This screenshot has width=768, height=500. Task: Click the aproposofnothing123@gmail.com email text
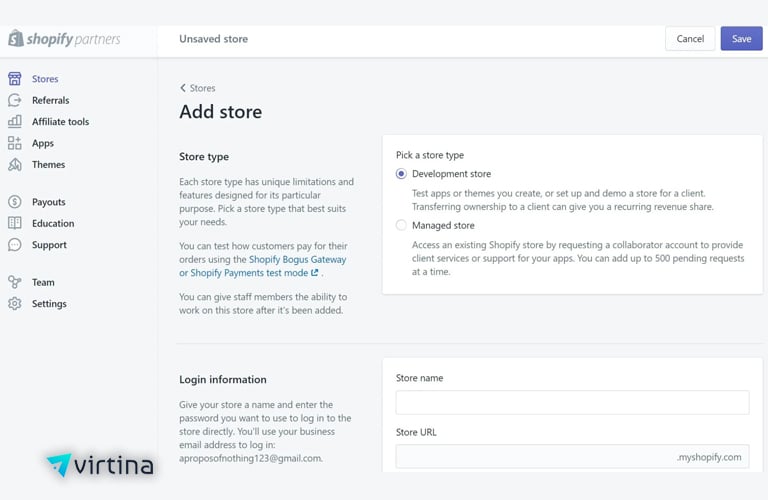250,458
